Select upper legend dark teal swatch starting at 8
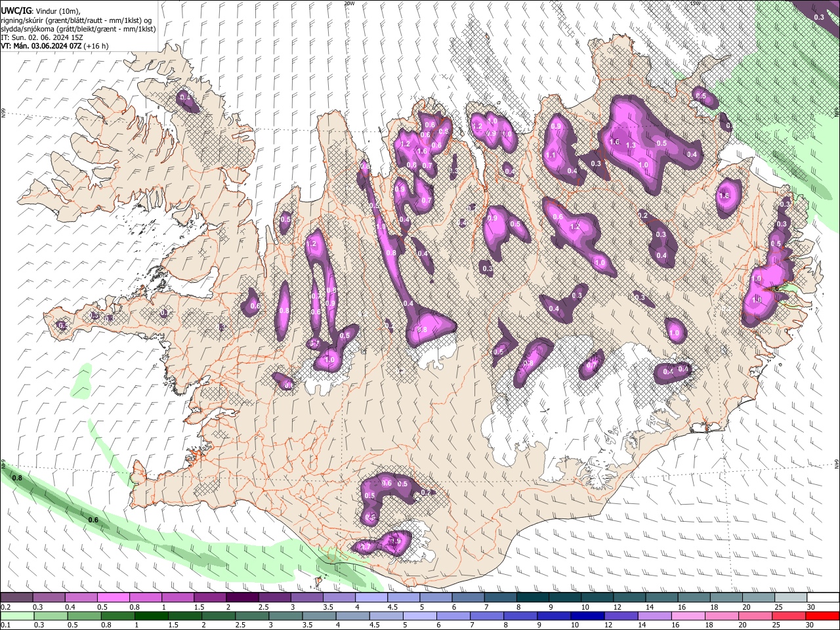 pos(533,598)
